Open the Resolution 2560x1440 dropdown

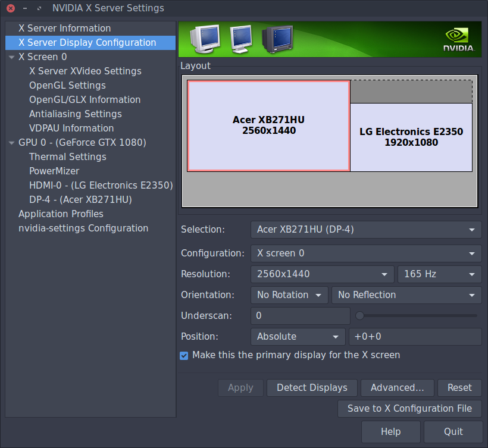[321, 274]
